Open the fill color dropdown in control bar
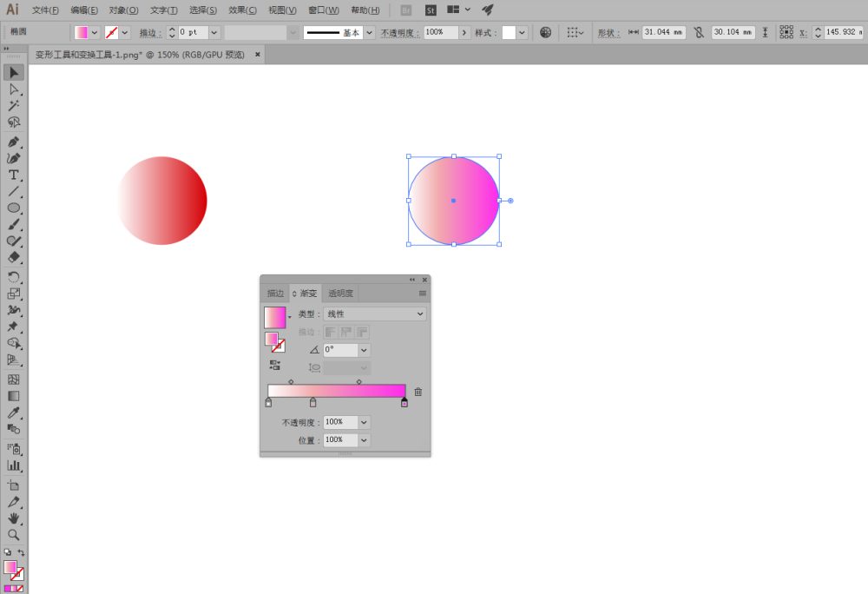Screen dimensions: 868x594 click(94, 33)
